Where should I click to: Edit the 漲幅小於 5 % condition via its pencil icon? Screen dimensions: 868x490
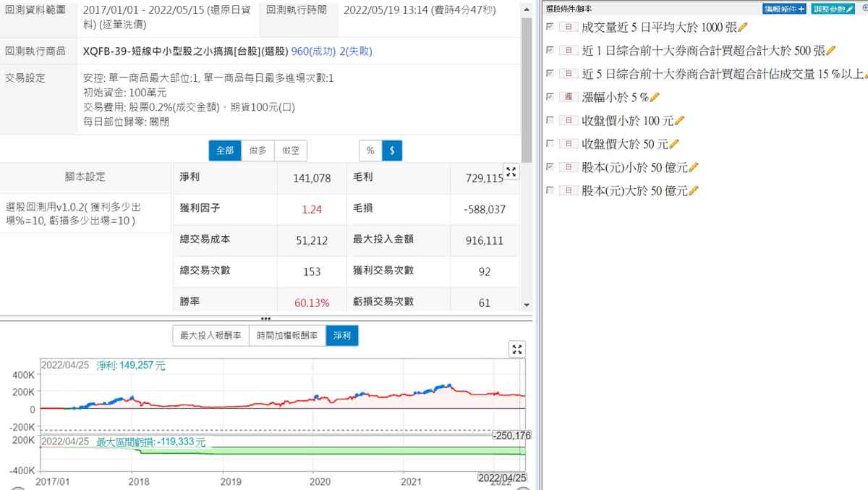(655, 97)
